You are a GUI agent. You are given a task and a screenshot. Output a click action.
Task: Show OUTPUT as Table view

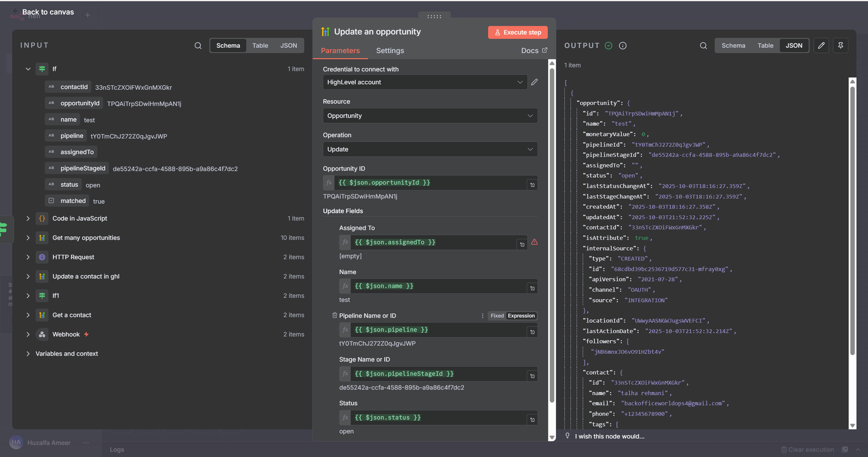tap(765, 46)
